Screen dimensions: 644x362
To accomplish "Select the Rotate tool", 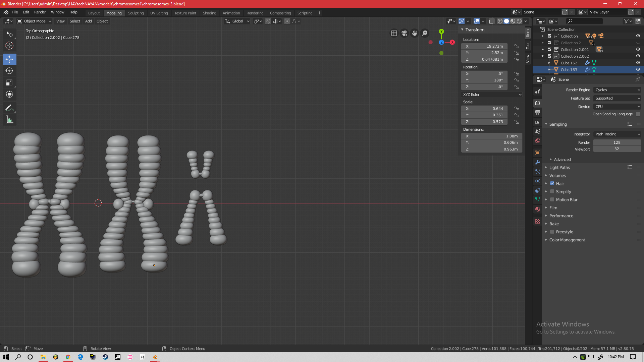I will 9,71.
